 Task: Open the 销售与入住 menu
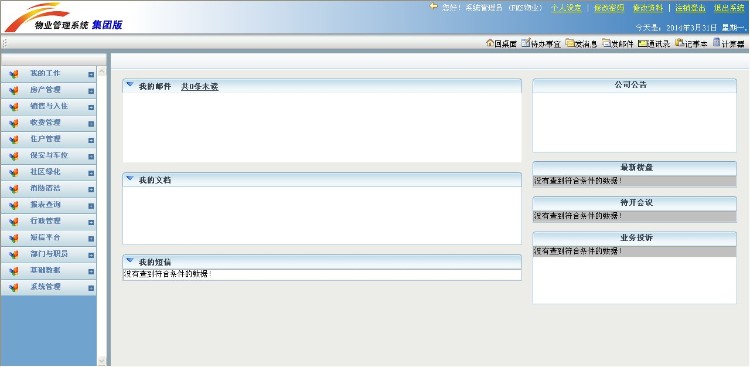48,106
